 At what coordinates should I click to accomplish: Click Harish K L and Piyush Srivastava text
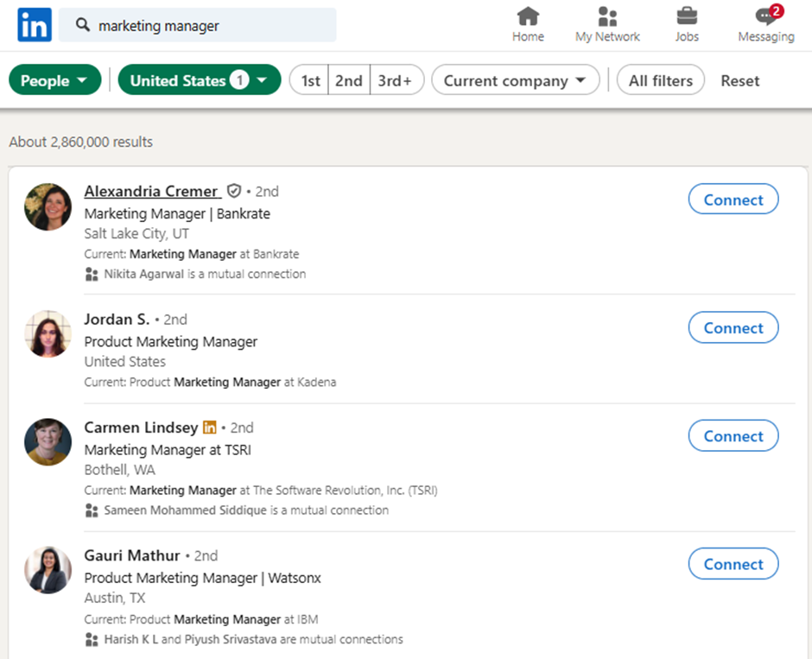pyautogui.click(x=253, y=639)
